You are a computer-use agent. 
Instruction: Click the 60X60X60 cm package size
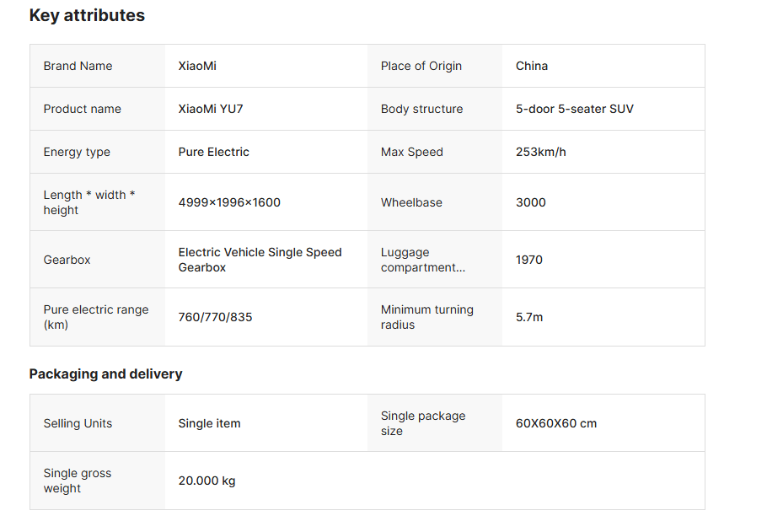pos(556,423)
